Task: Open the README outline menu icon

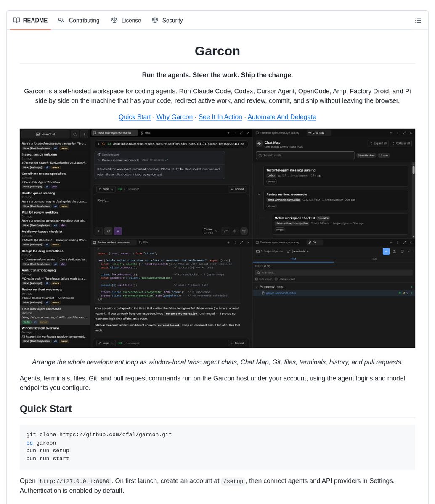Action: 418,20
